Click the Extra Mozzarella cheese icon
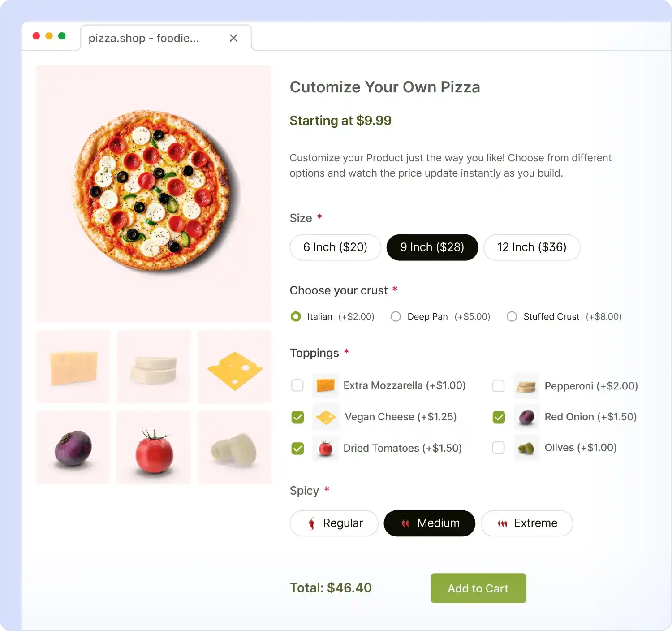 pos(326,385)
